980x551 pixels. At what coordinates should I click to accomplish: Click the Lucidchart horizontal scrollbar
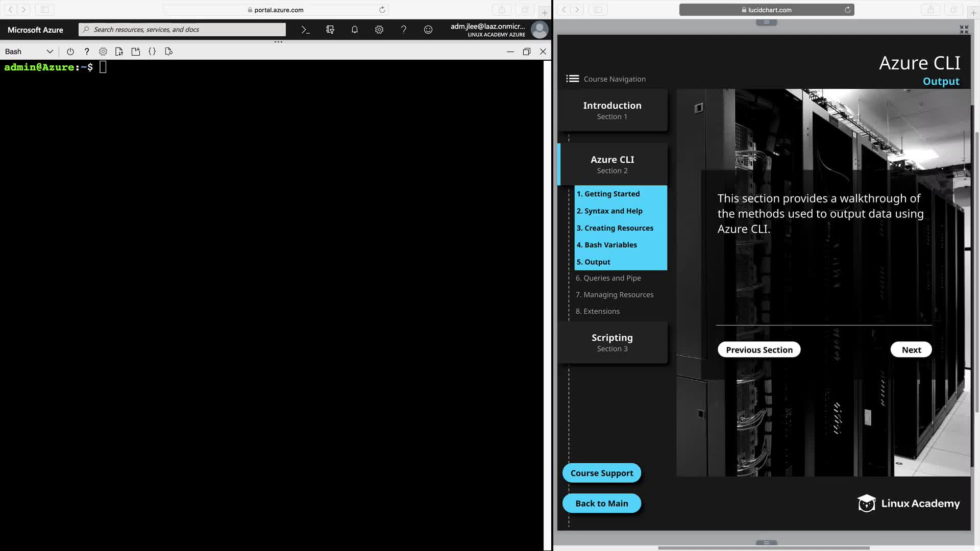point(763,548)
